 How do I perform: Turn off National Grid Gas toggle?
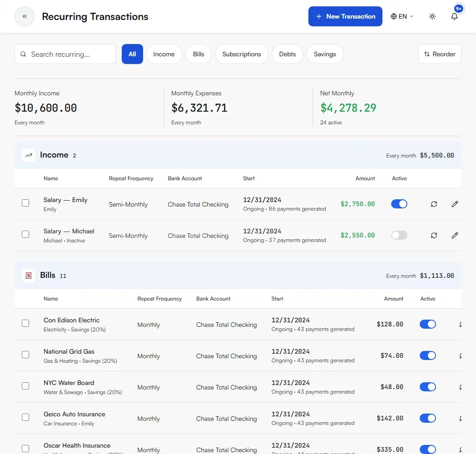pyautogui.click(x=427, y=355)
